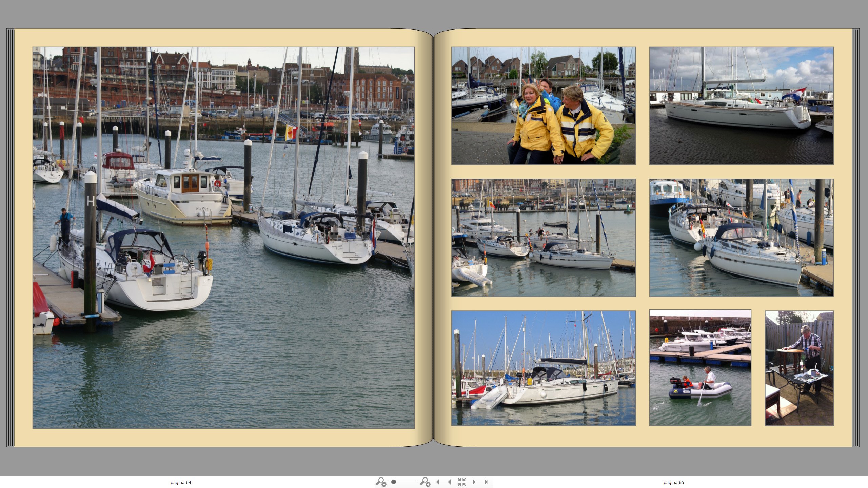The height and width of the screenshot is (488, 868).
Task: Select the middle-right moored yachts photo
Action: point(741,238)
